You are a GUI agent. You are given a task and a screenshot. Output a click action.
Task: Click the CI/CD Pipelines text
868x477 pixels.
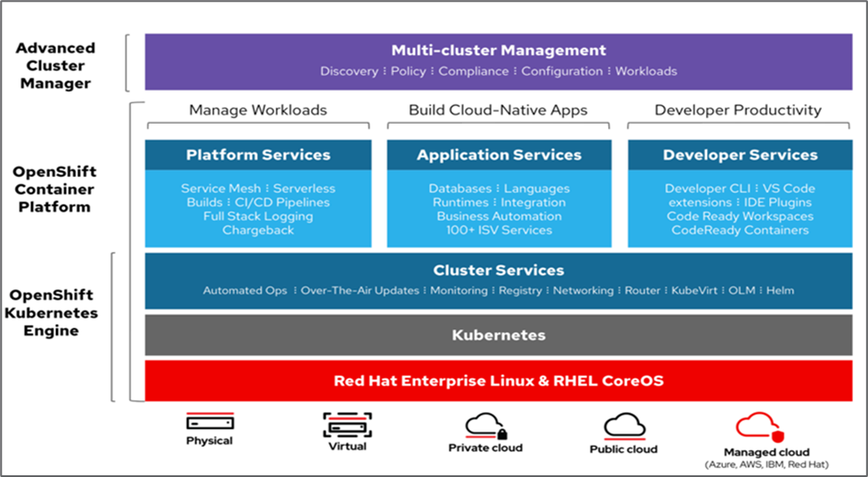282,203
